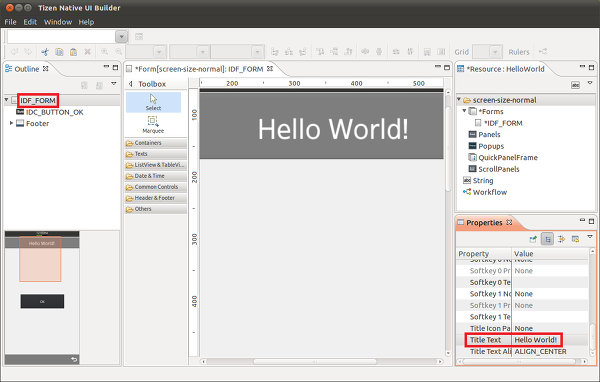Expand the Footer node in Outline

tap(11, 123)
